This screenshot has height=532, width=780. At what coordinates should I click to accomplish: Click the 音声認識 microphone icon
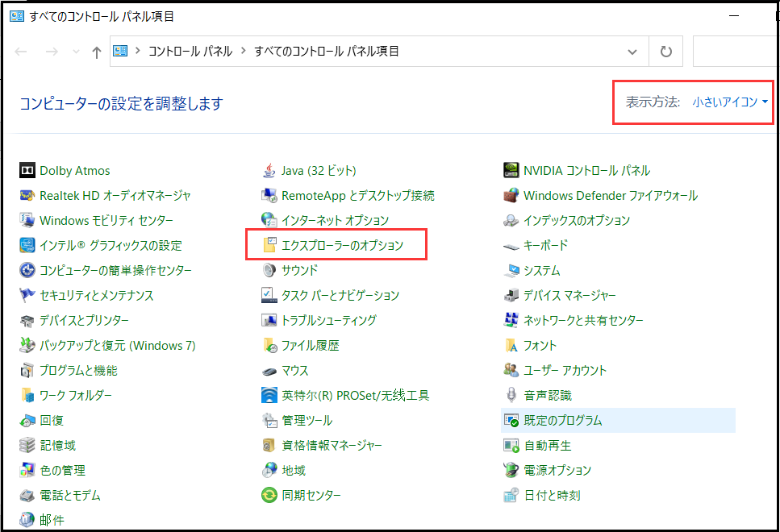(511, 395)
